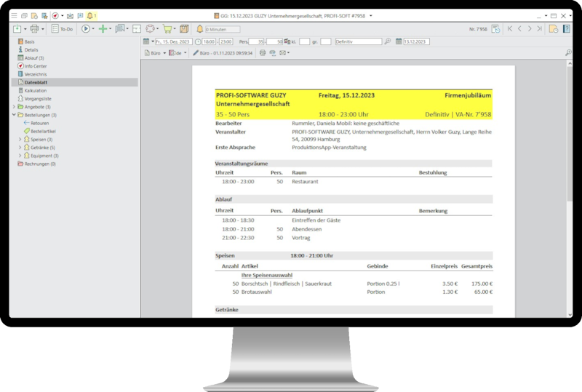Open Vorgangsliste in the sidebar
The image size is (582, 392).
pos(35,99)
